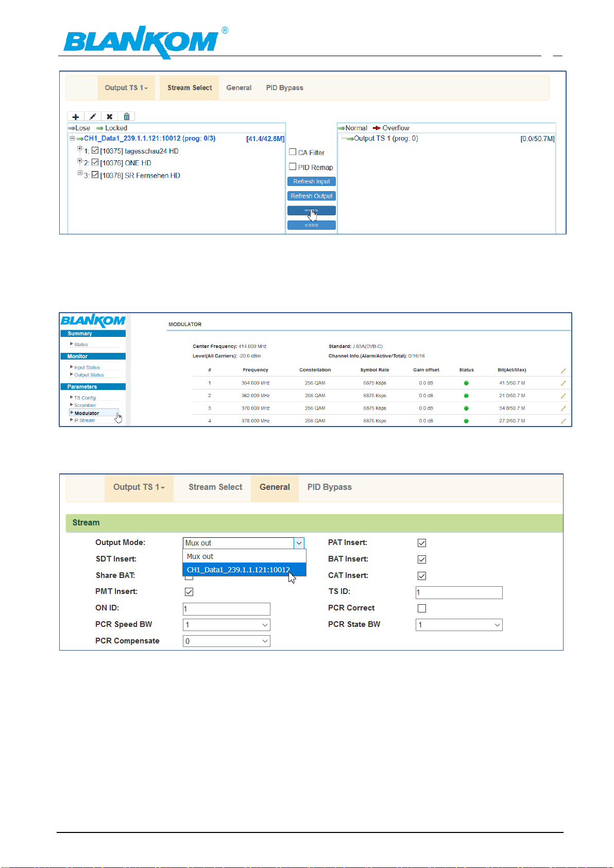Uncheck the CAT Insert checkbox
614x868 pixels.
tap(422, 576)
